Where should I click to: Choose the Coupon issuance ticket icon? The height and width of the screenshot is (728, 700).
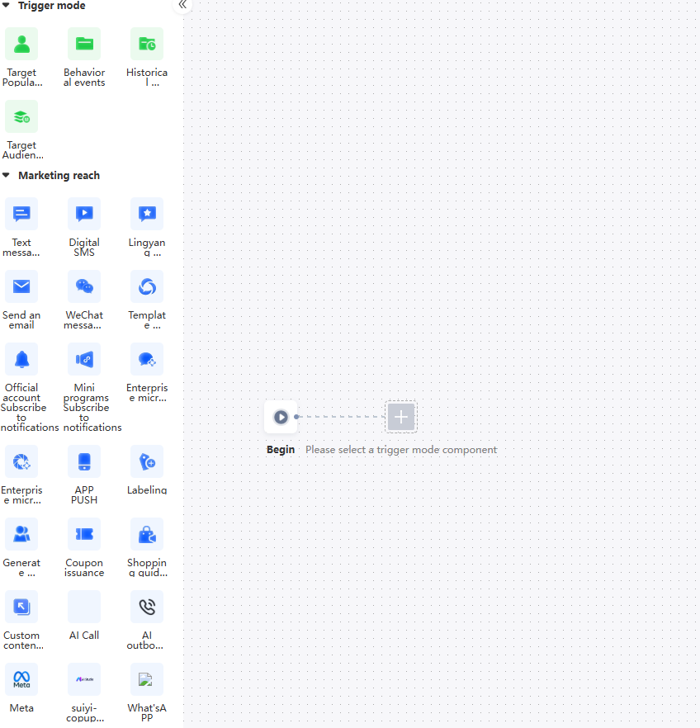[x=84, y=534]
